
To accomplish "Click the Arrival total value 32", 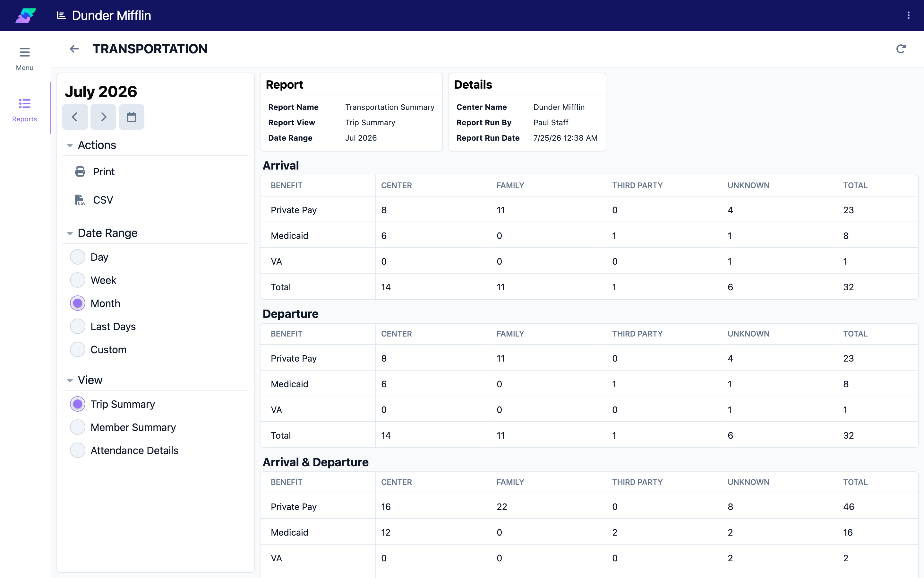I will tap(848, 287).
